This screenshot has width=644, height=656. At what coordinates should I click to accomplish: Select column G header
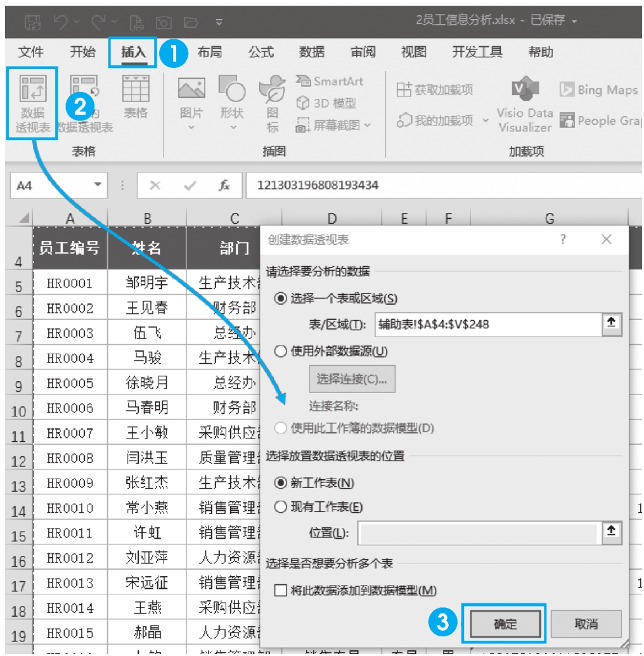tap(550, 218)
